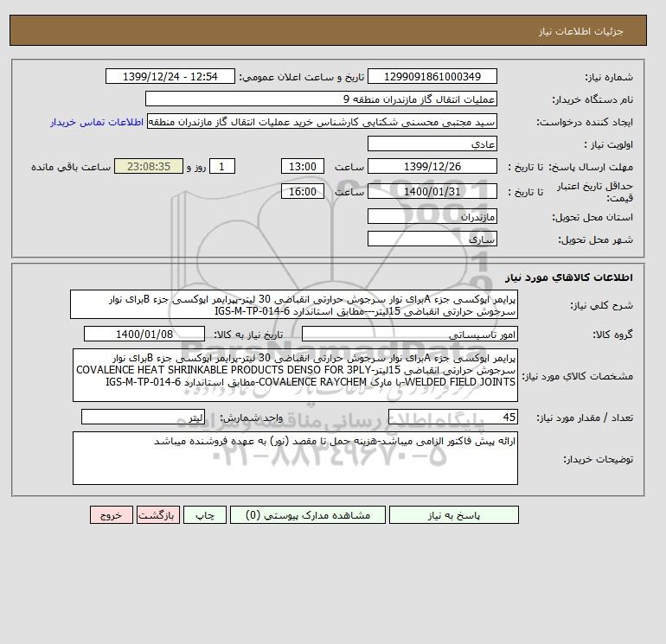Viewport: 666px width, 644px height.
Task: Click the پاسخ به نیاز button
Action: click(x=453, y=515)
